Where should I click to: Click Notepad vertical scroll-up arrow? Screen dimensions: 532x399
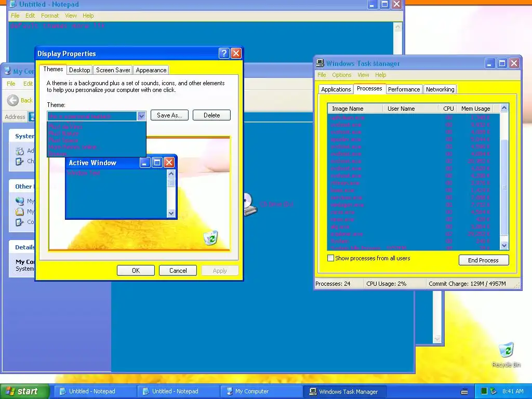click(397, 27)
